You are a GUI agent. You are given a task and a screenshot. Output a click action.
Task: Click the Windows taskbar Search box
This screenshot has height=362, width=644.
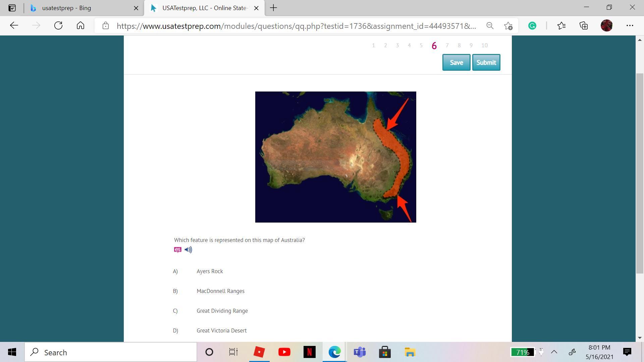pyautogui.click(x=111, y=352)
